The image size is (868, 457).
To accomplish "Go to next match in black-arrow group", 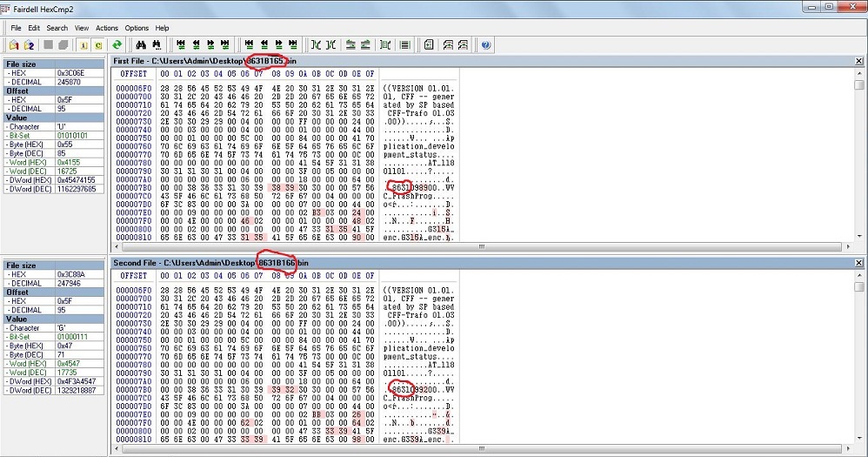I will pos(278,45).
